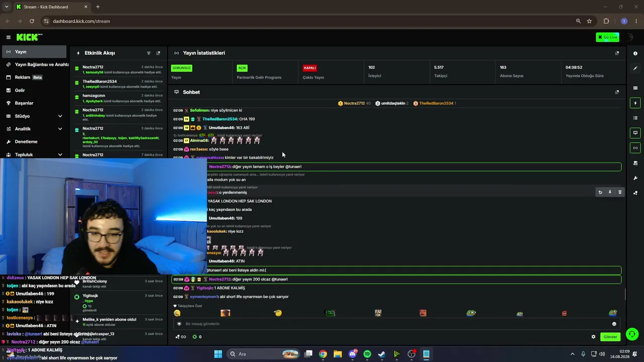Open the Windows Start menu
The width and height of the screenshot is (644, 362).
click(218, 354)
